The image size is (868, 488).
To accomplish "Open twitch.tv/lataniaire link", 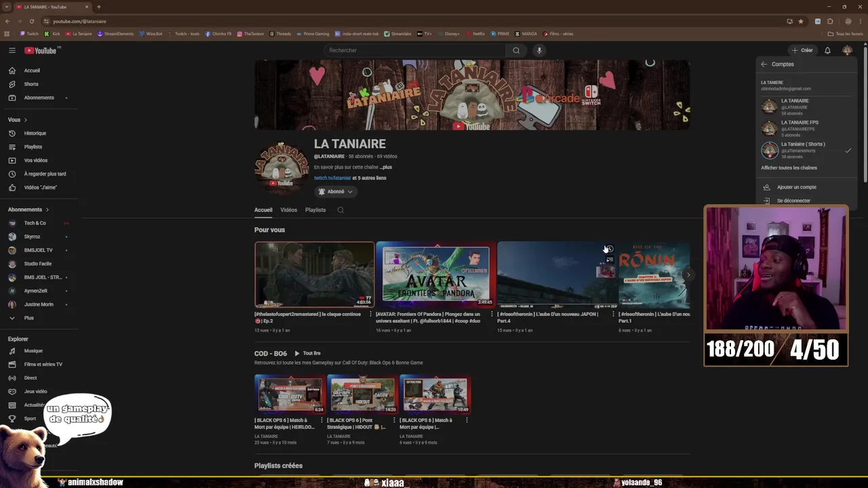I will 332,178.
